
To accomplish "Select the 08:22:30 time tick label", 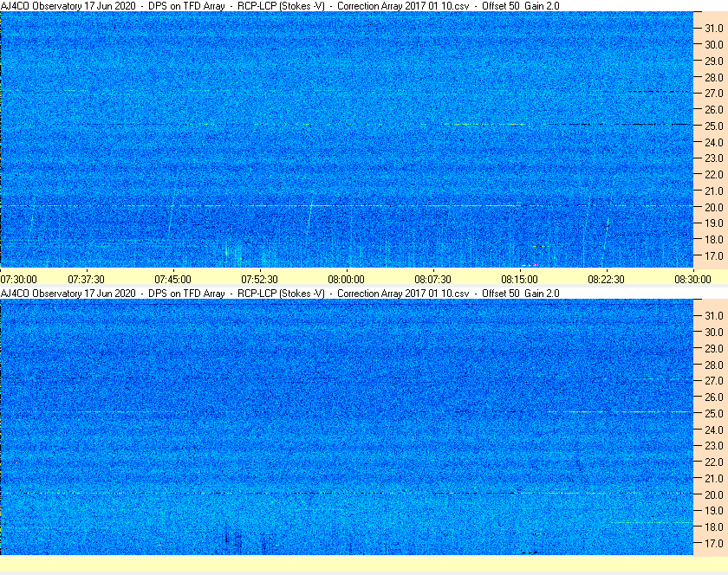I will pos(607,280).
